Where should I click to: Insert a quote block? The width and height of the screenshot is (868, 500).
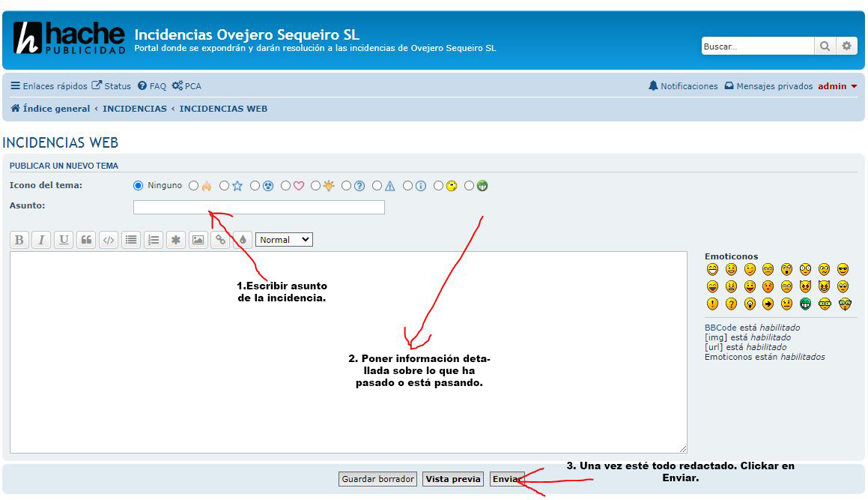(x=86, y=240)
